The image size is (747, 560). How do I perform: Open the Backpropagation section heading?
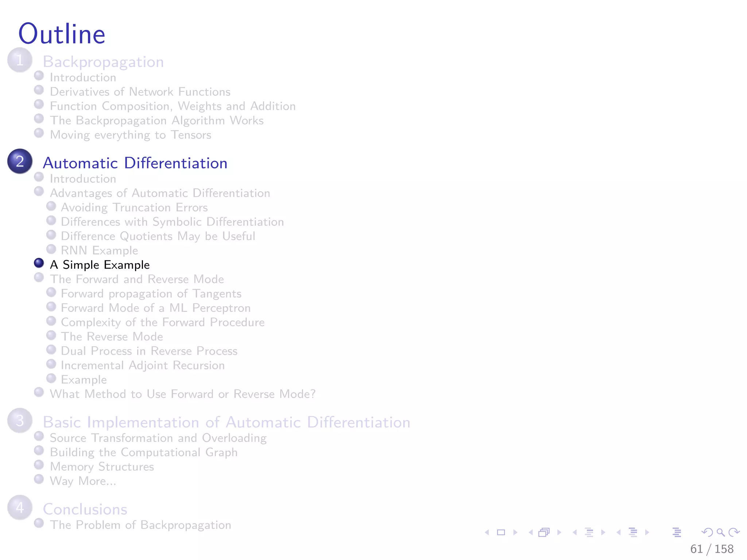pos(103,62)
